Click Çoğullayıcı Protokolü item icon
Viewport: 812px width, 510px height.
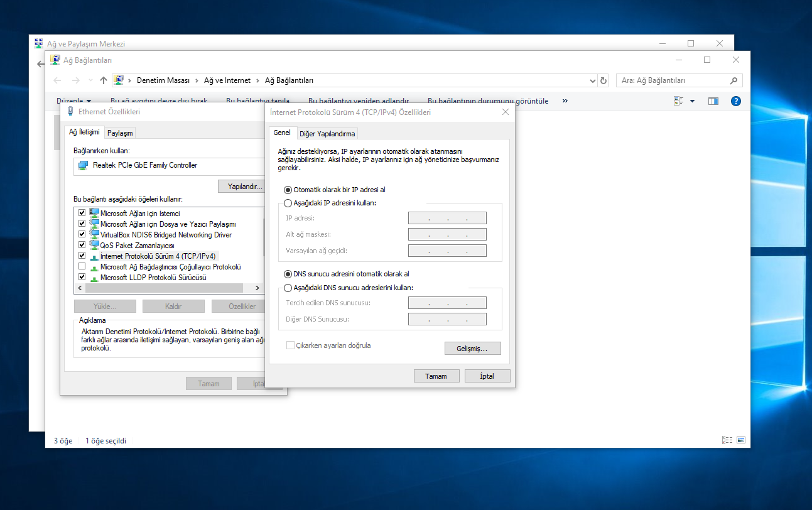tap(94, 267)
